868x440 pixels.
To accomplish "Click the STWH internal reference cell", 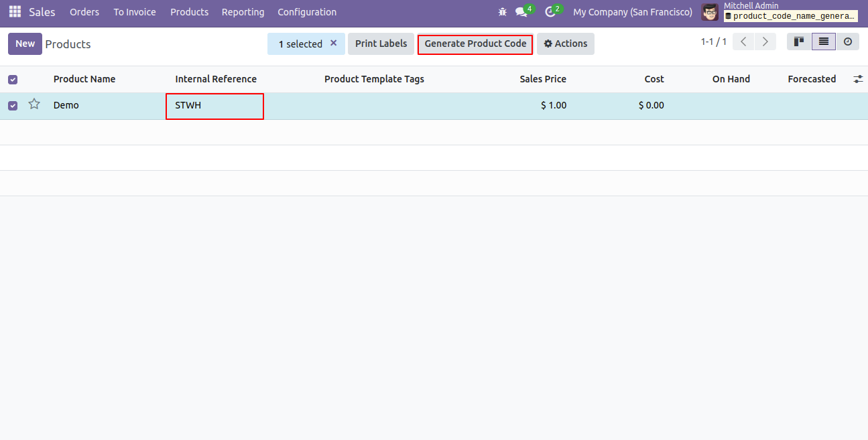I will click(214, 106).
